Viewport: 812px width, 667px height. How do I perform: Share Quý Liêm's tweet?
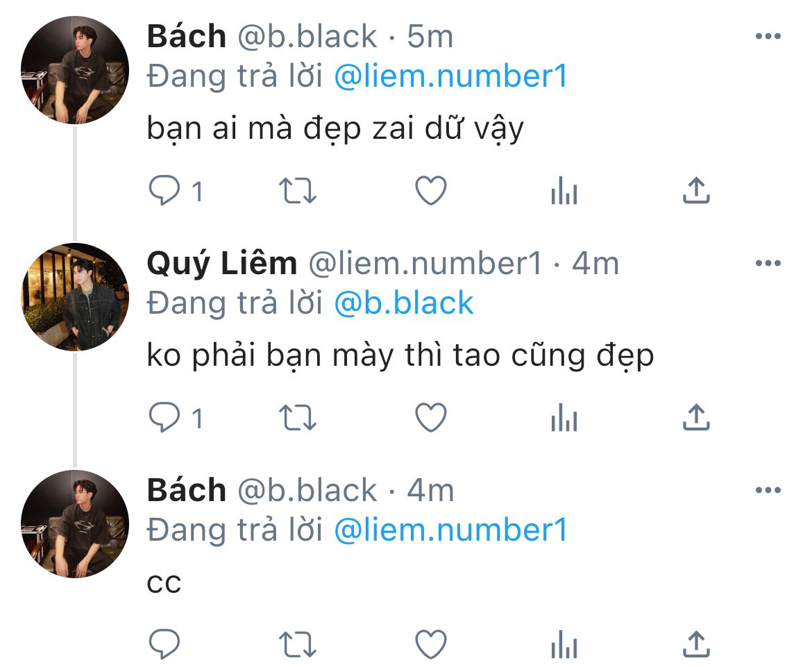pos(696,417)
